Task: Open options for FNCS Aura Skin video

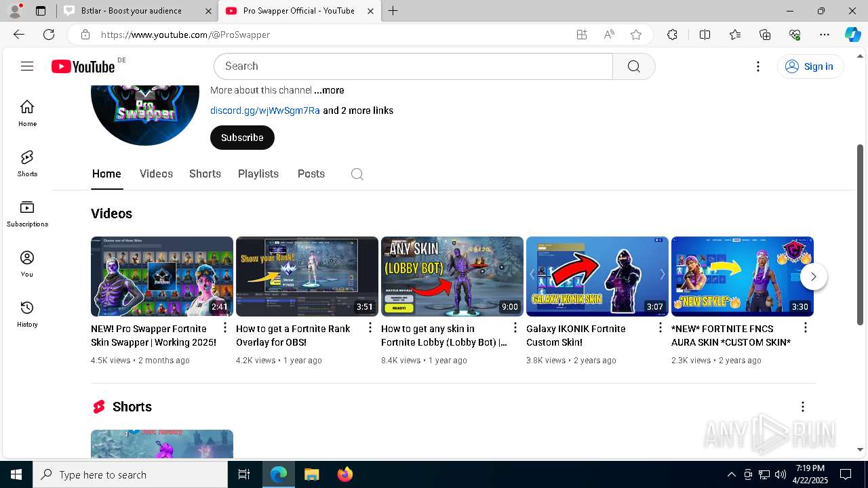Action: 806,328
